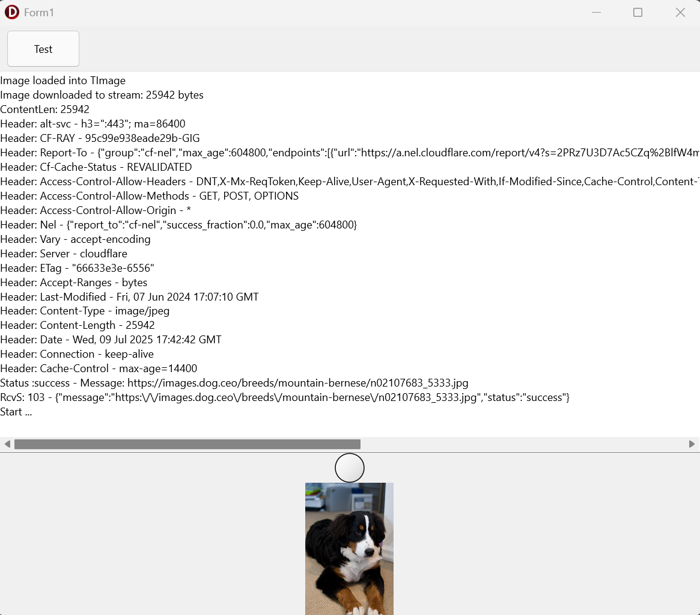Click the 'Status :success - Message' log line
The image size is (700, 615).
234,383
